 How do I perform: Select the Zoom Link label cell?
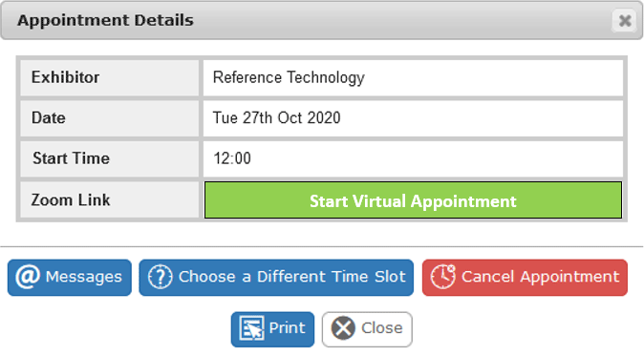110,200
